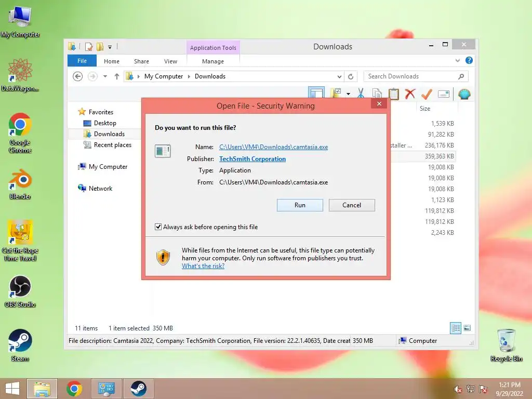532x399 pixels.
Task: Click the teal shell icon in toolbar
Action: (464, 94)
